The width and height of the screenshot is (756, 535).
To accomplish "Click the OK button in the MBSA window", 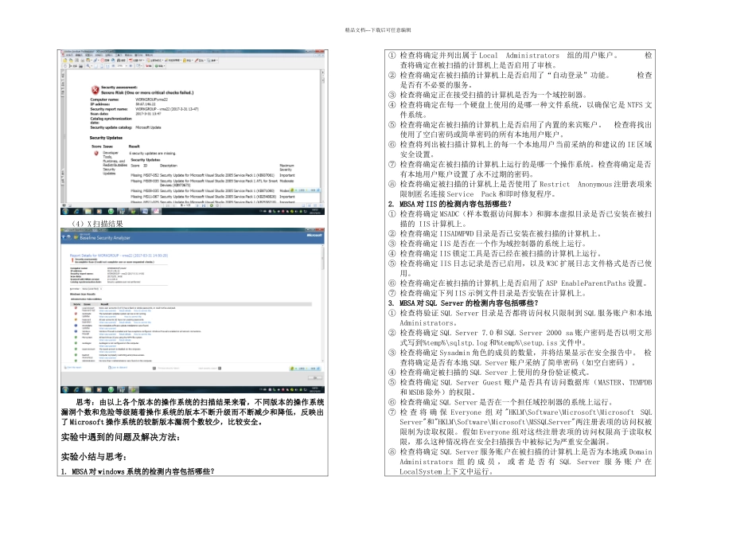I will click(x=315, y=377).
